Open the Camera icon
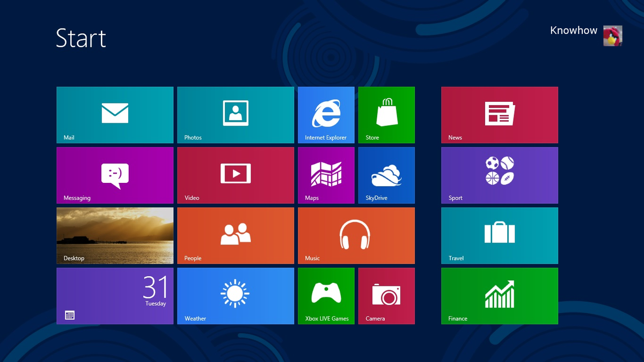Screen dimensions: 644x362 coord(386,294)
